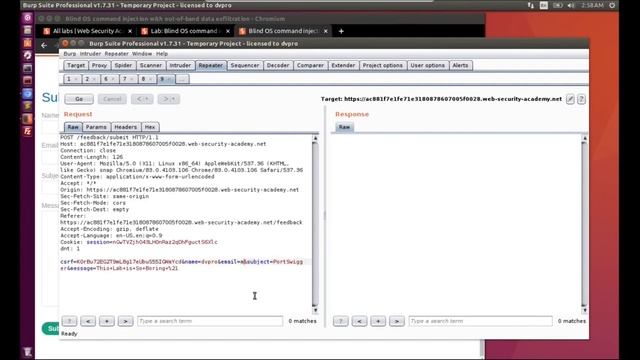Switch to the Scanner tab

pos(151,65)
